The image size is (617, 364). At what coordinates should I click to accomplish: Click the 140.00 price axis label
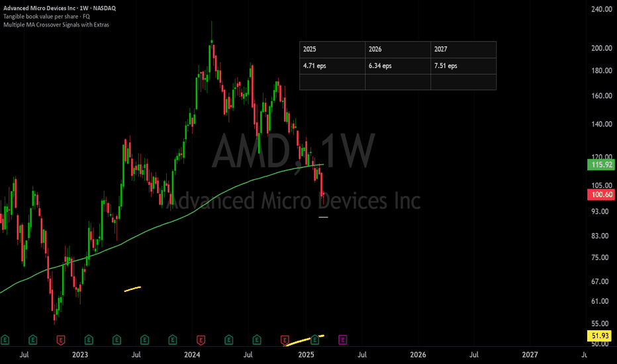[602, 124]
